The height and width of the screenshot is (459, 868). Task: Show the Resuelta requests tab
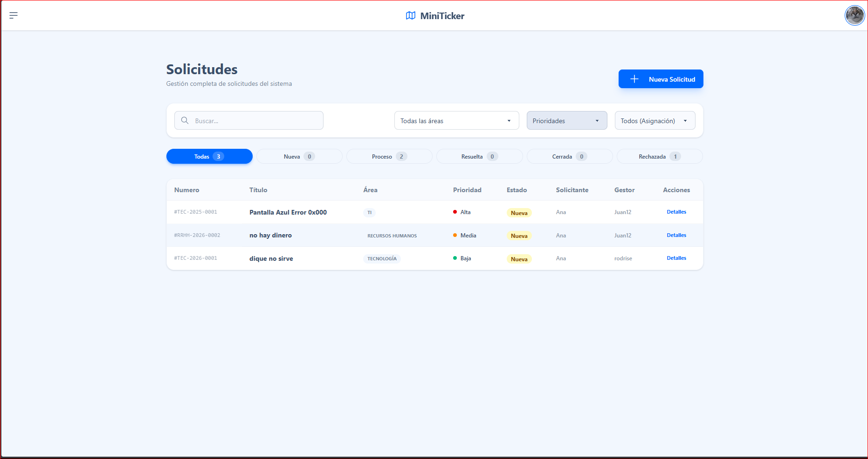point(479,157)
